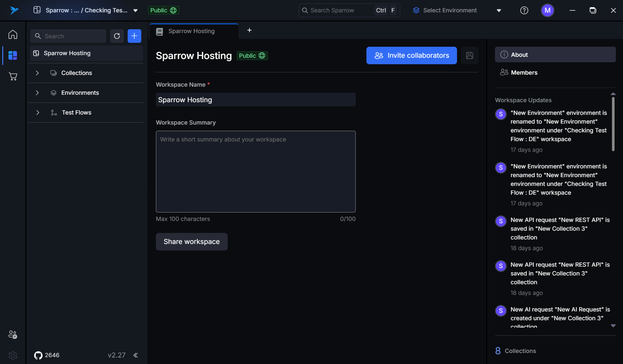Click the sidebar Search field
623x364 pixels.
(x=68, y=36)
